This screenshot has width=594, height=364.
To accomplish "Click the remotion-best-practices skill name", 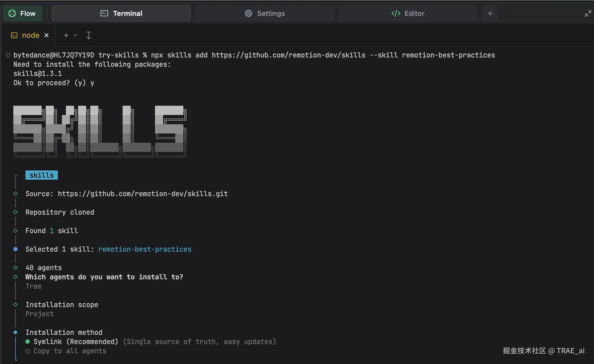I will 145,249.
